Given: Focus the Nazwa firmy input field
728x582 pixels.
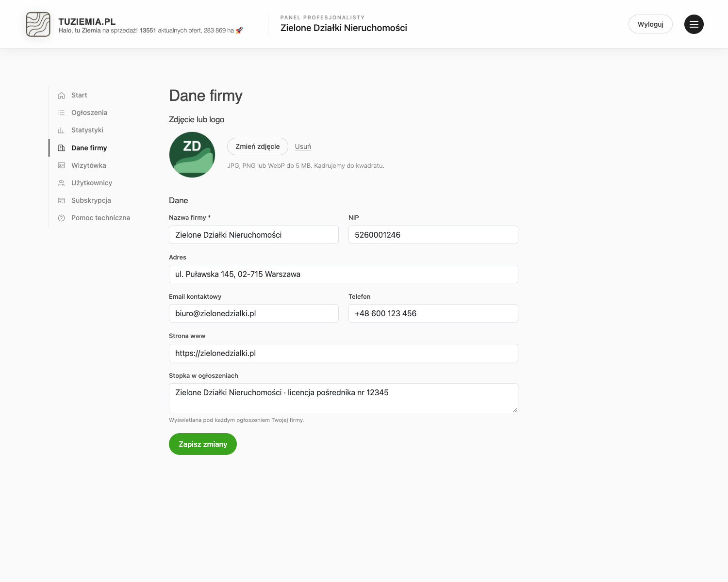Looking at the screenshot, I should [254, 235].
